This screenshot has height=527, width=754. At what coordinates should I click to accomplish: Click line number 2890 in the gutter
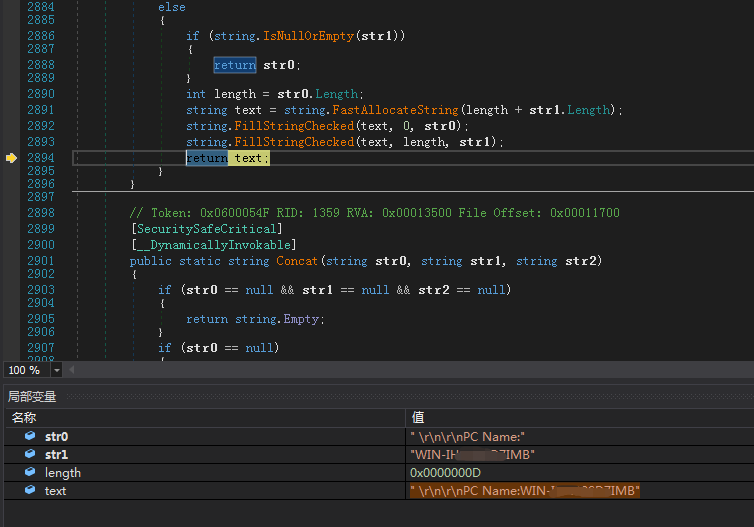(x=41, y=94)
